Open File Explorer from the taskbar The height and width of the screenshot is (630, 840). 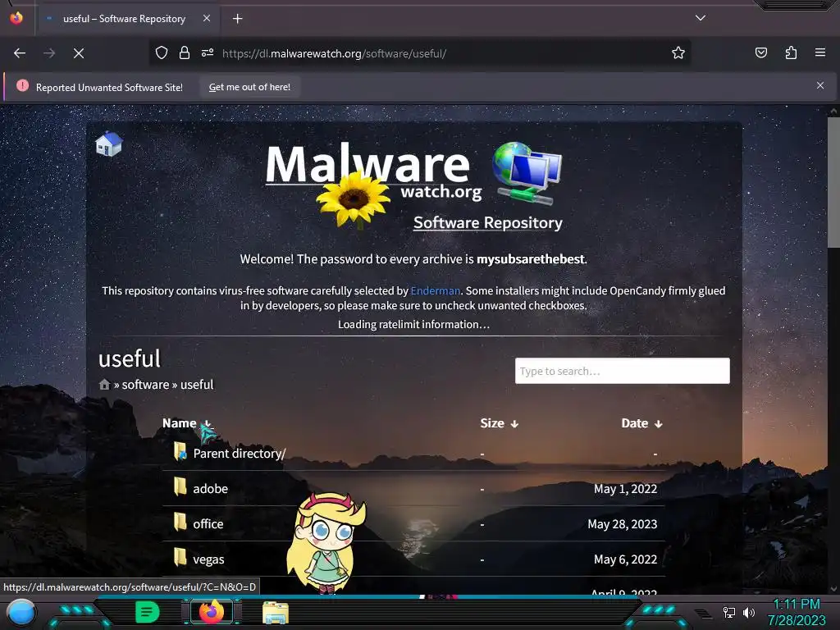tap(276, 612)
